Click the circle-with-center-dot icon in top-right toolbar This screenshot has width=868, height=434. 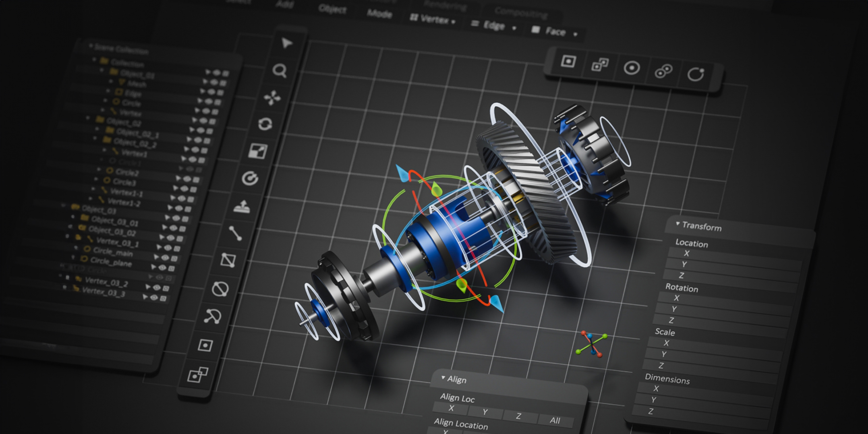tap(631, 68)
